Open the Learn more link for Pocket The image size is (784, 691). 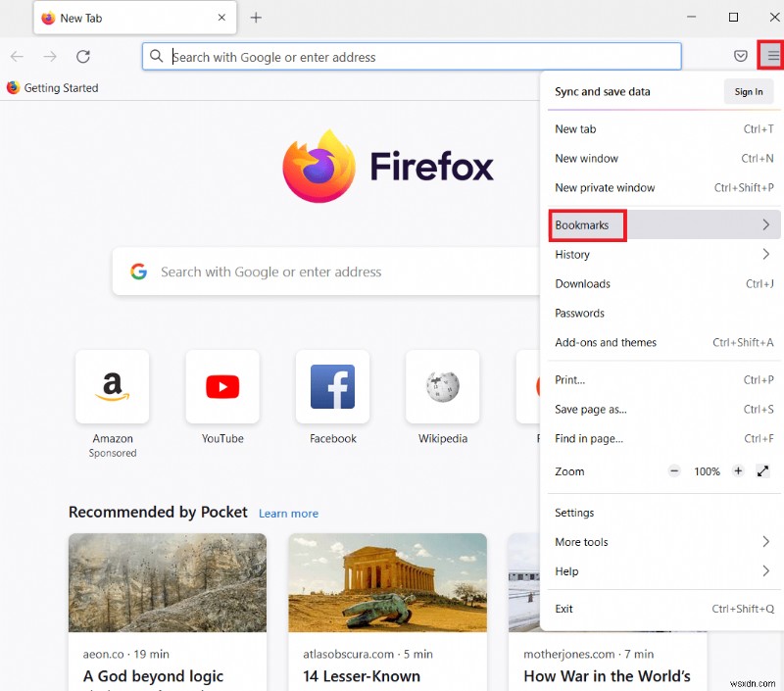point(288,513)
